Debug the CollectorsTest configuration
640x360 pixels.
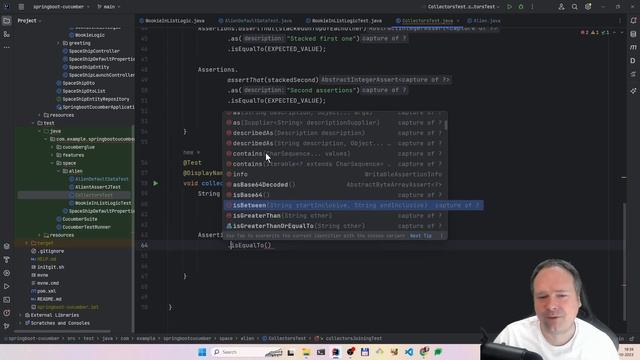(x=521, y=7)
